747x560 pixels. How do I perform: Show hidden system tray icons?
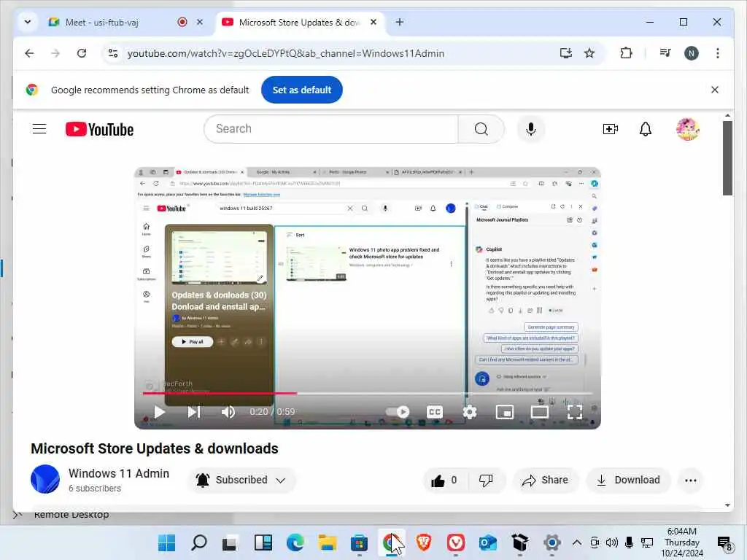[x=577, y=542]
